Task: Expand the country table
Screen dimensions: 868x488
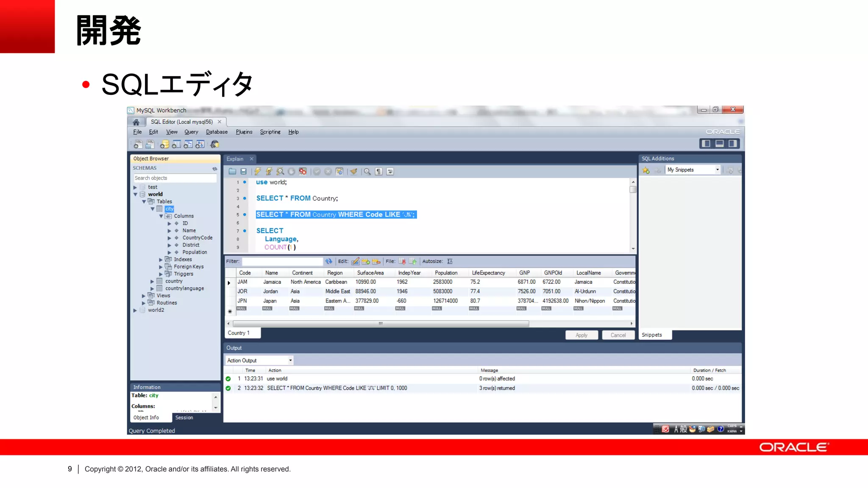Action: pyautogui.click(x=153, y=281)
